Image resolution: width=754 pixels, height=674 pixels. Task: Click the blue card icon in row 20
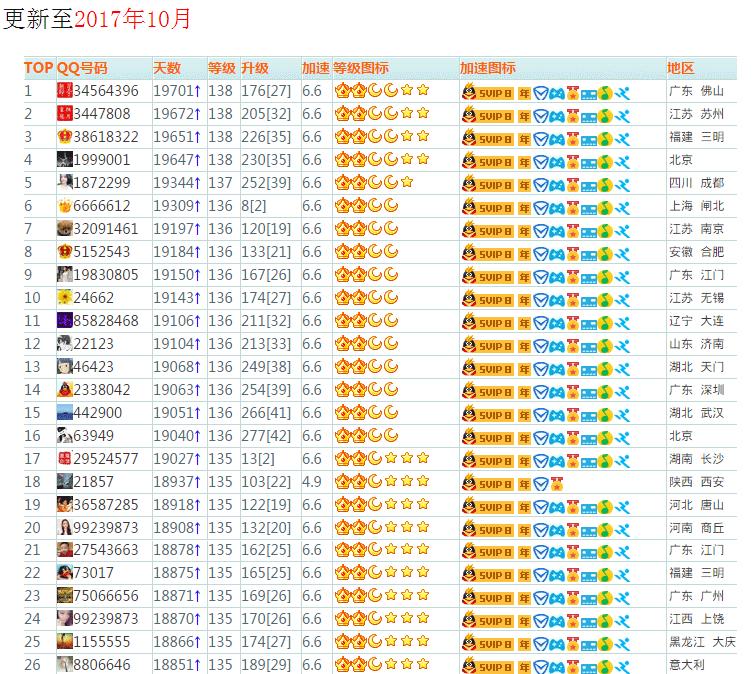coord(589,528)
